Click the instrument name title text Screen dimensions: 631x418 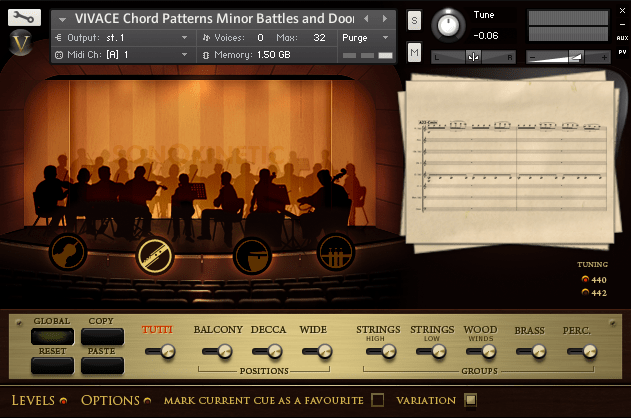(214, 19)
